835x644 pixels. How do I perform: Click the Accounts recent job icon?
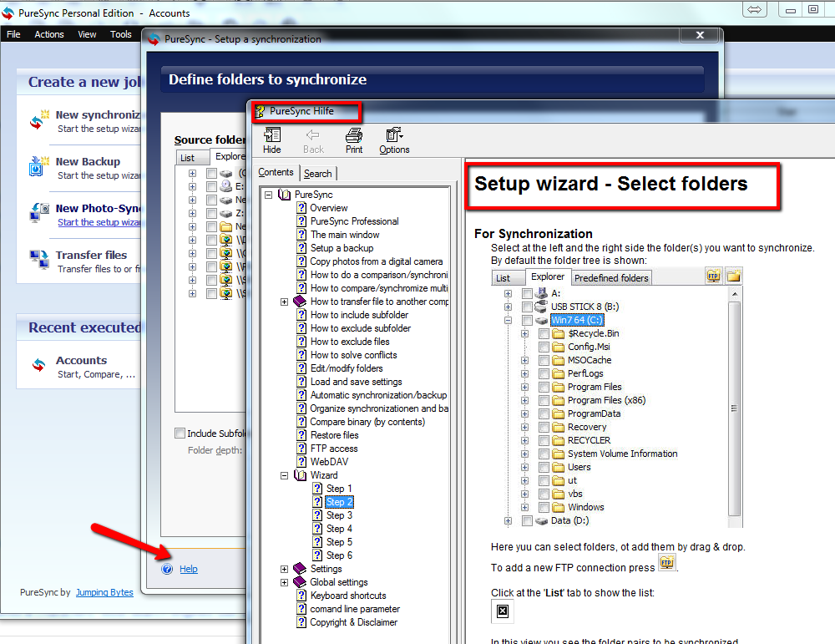39,365
